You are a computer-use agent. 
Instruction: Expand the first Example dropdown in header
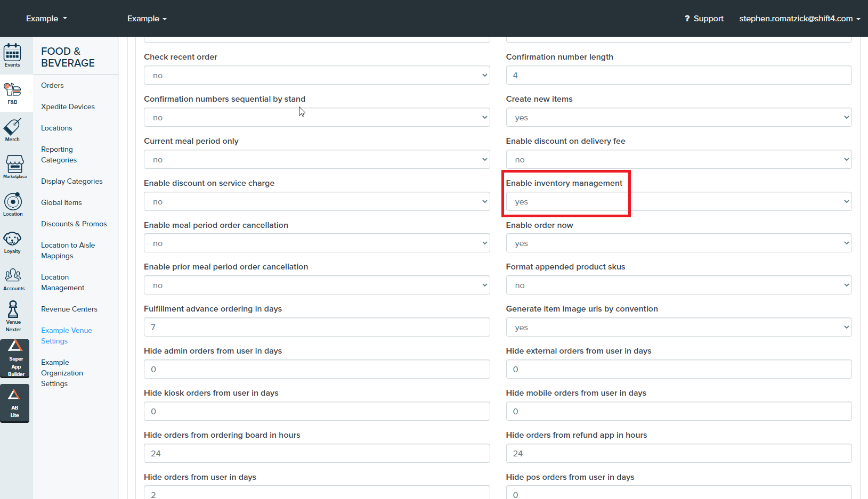pos(47,18)
